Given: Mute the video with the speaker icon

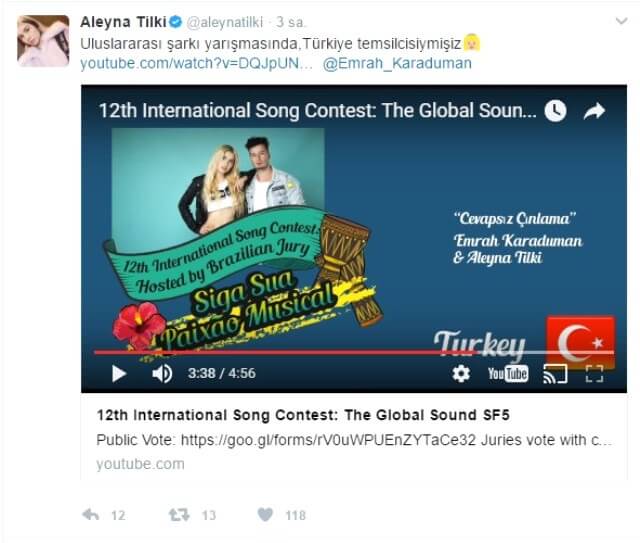Looking at the screenshot, I should (x=162, y=373).
